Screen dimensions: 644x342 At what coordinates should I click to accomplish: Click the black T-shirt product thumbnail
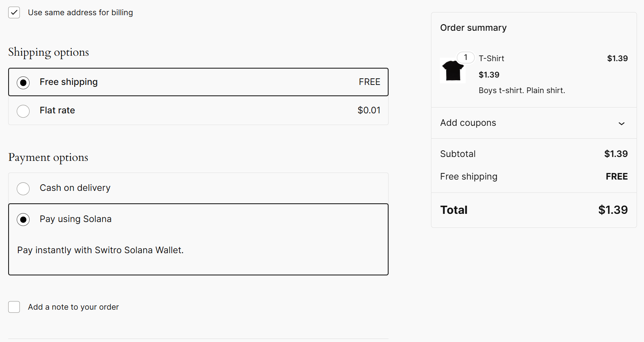pos(453,71)
